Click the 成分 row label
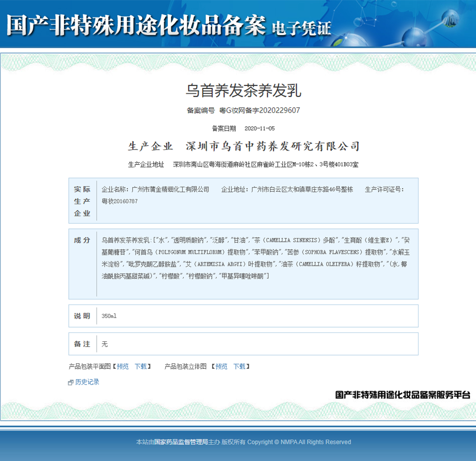 tap(82, 240)
